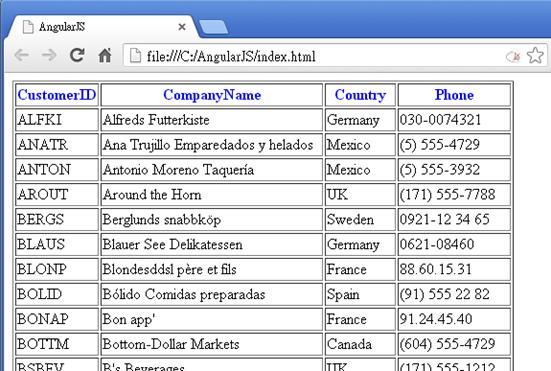The height and width of the screenshot is (371, 551).
Task: Click phone number 030-0074321
Action: [454, 120]
